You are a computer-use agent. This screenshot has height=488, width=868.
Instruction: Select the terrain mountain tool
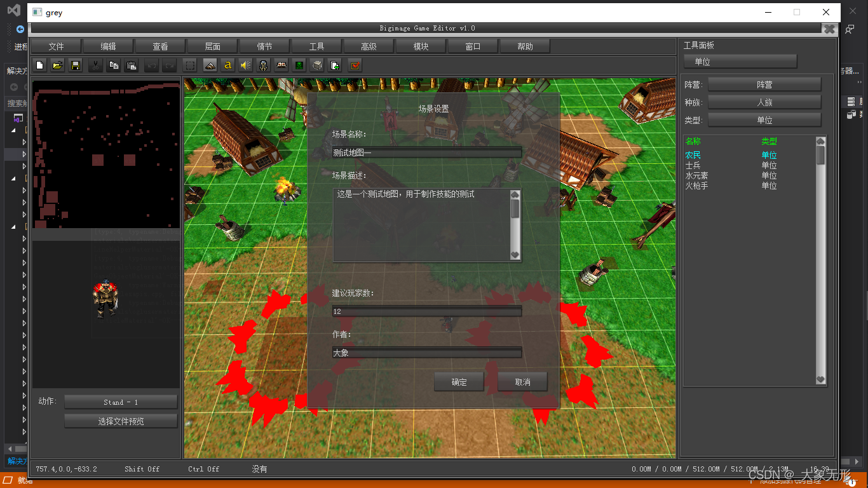[210, 65]
